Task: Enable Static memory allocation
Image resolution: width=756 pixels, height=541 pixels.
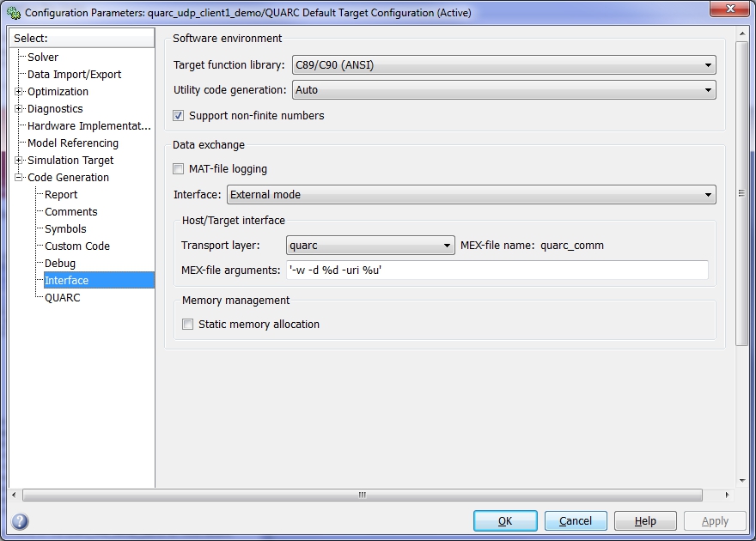Action: click(186, 324)
